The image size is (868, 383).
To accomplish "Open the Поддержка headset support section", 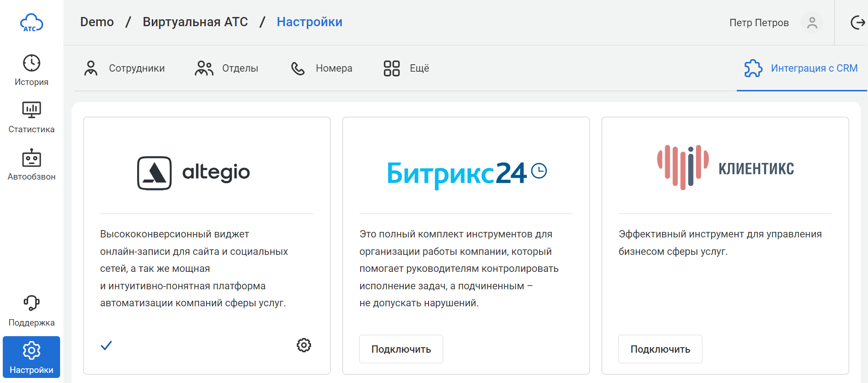I will click(x=31, y=311).
